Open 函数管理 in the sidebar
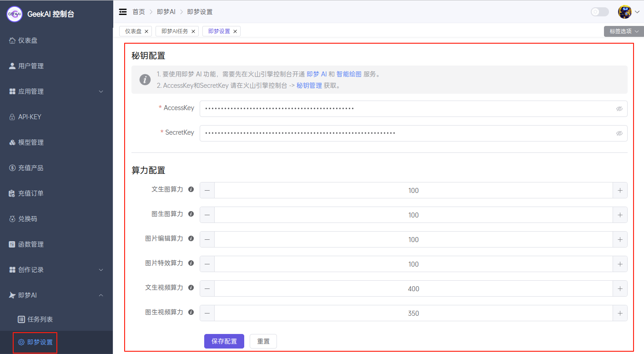 pos(56,244)
